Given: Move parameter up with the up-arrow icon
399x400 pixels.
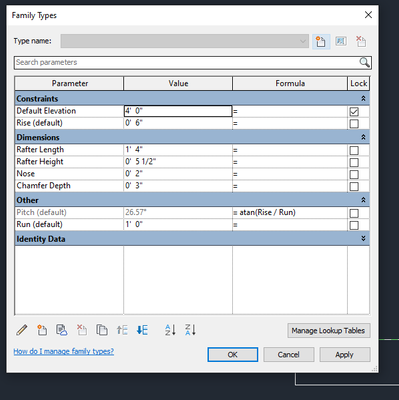Looking at the screenshot, I should coord(122,330).
